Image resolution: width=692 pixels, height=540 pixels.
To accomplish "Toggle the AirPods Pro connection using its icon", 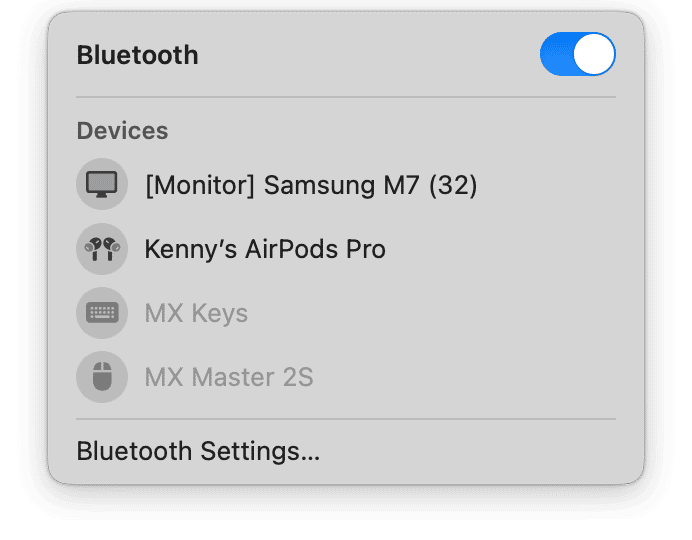I will (x=102, y=249).
